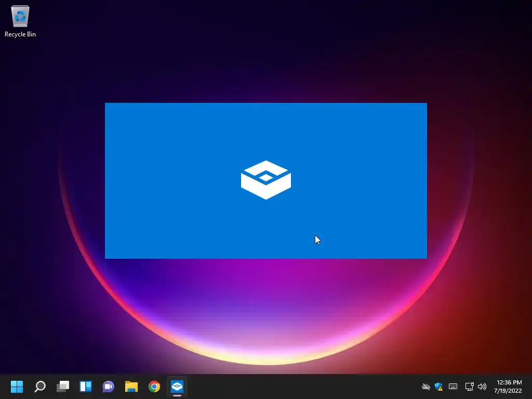Click the 7/19/2022 date text
532x399 pixels.
tap(508, 391)
